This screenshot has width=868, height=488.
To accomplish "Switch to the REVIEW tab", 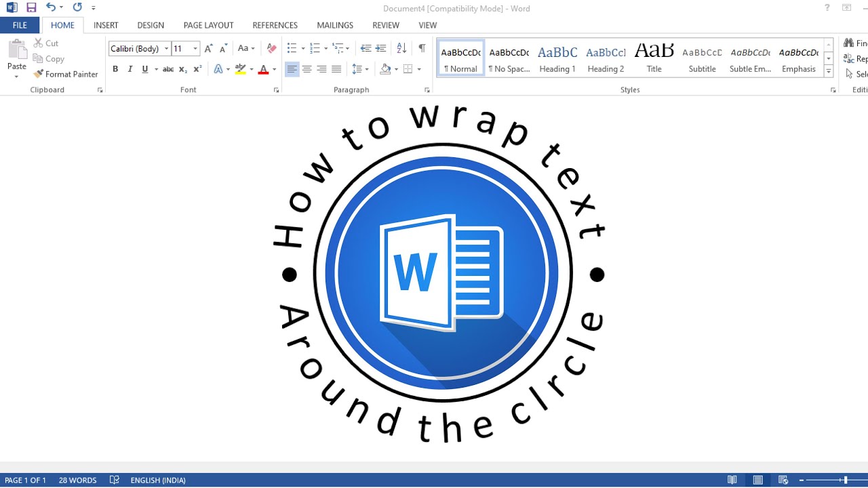I will tap(386, 25).
